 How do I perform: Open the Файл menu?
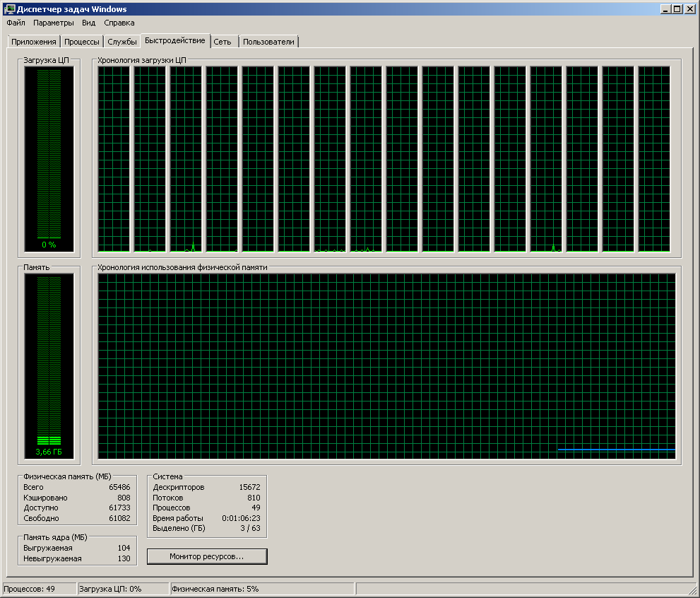pos(16,23)
